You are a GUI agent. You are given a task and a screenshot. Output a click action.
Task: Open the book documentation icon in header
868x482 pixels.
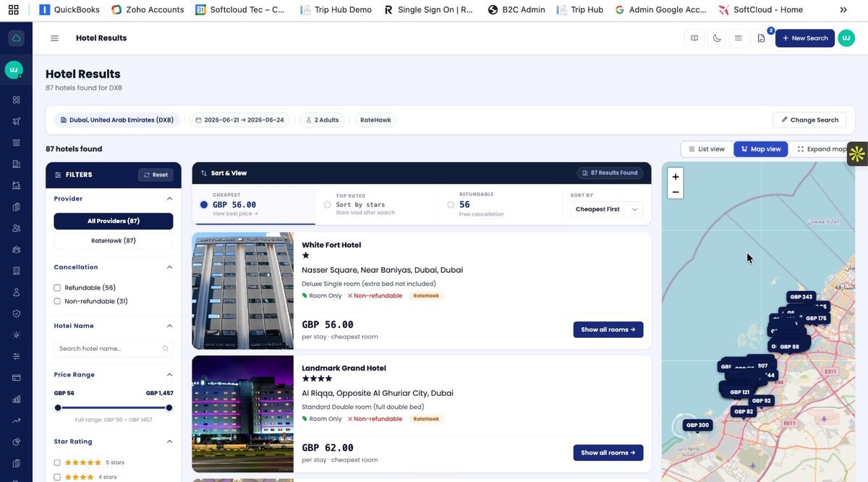[694, 38]
